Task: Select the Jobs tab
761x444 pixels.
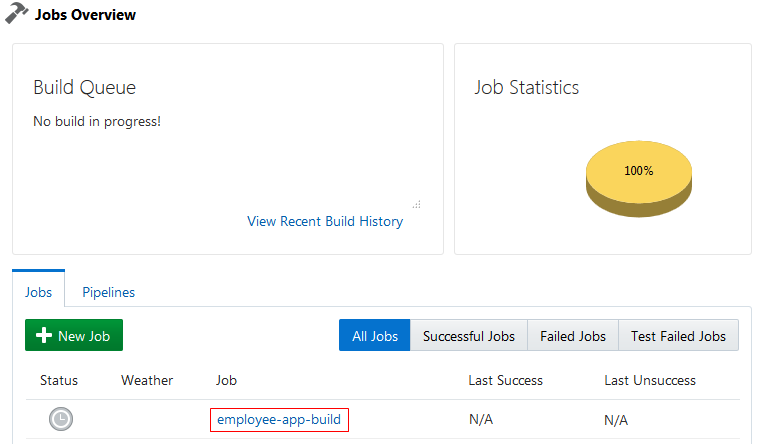Action: [39, 292]
